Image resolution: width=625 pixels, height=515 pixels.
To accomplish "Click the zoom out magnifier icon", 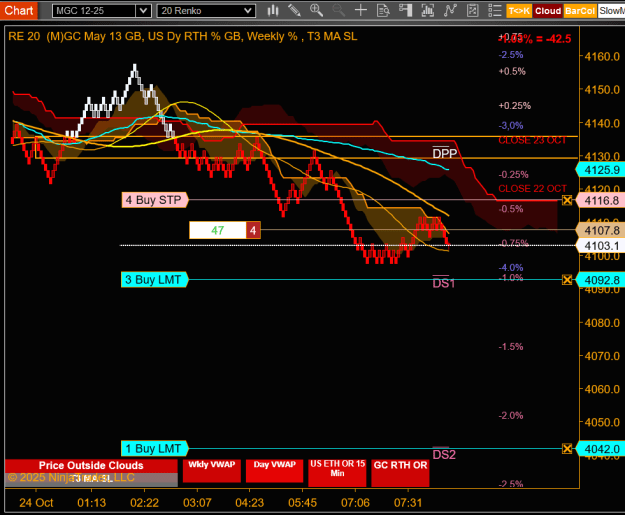I will [338, 10].
